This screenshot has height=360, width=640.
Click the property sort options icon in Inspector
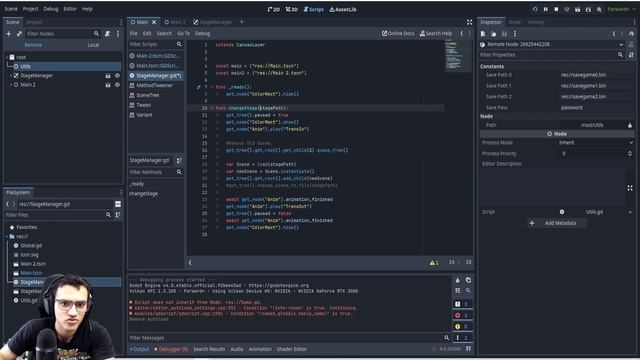[x=631, y=55]
